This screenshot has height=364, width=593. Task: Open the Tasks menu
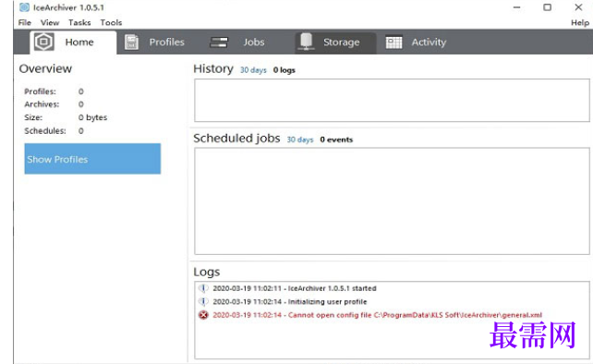click(79, 22)
